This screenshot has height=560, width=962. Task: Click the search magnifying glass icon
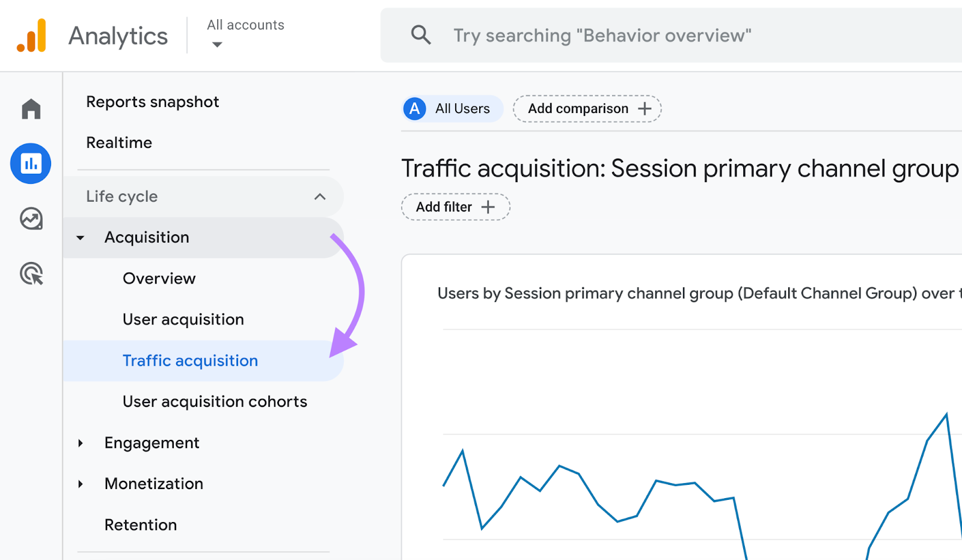tap(421, 35)
